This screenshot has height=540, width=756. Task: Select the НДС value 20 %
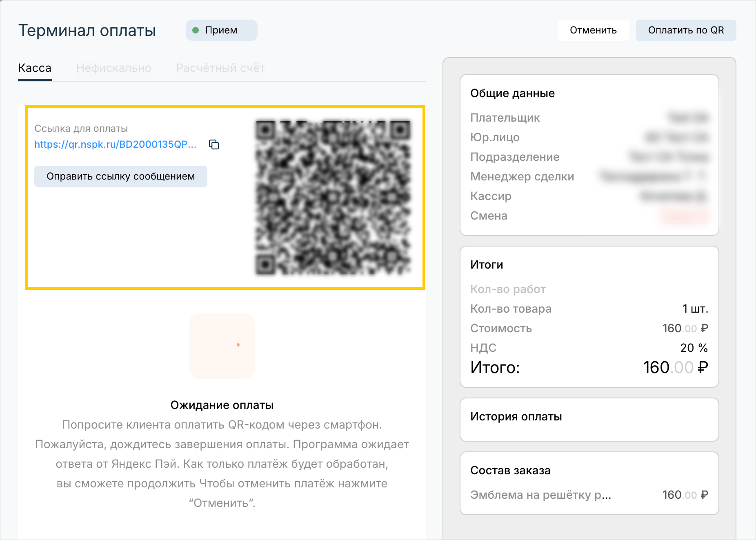[694, 348]
